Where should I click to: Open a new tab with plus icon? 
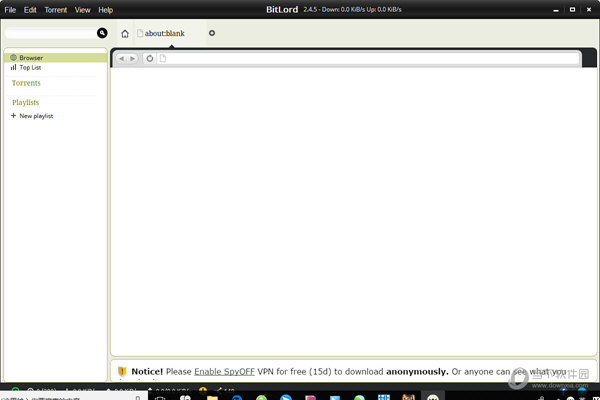point(212,33)
